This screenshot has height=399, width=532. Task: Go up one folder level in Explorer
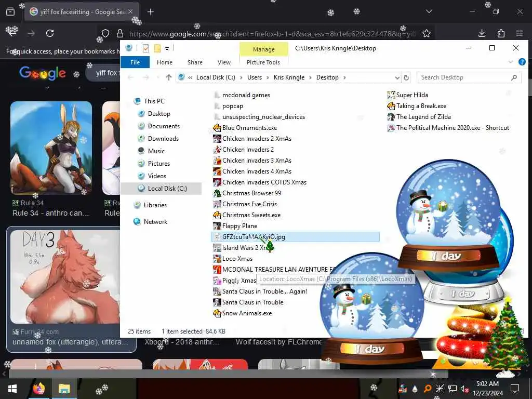[x=169, y=77]
